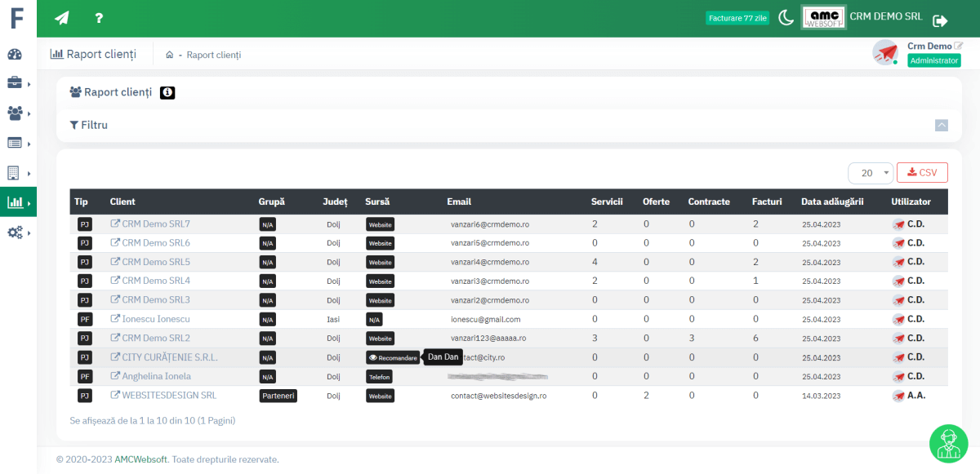The image size is (980, 474).
Task: Click the home breadcrumb icon
Action: tap(169, 55)
